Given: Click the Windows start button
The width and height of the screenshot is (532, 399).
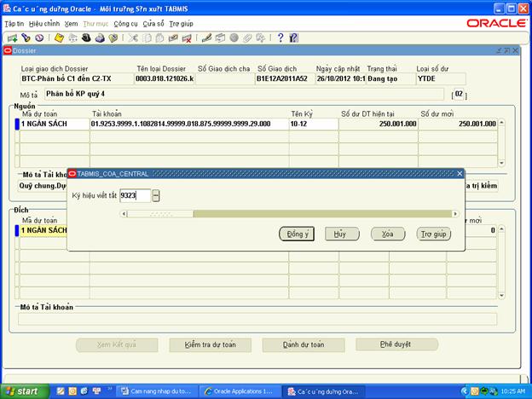Looking at the screenshot, I should [x=23, y=391].
